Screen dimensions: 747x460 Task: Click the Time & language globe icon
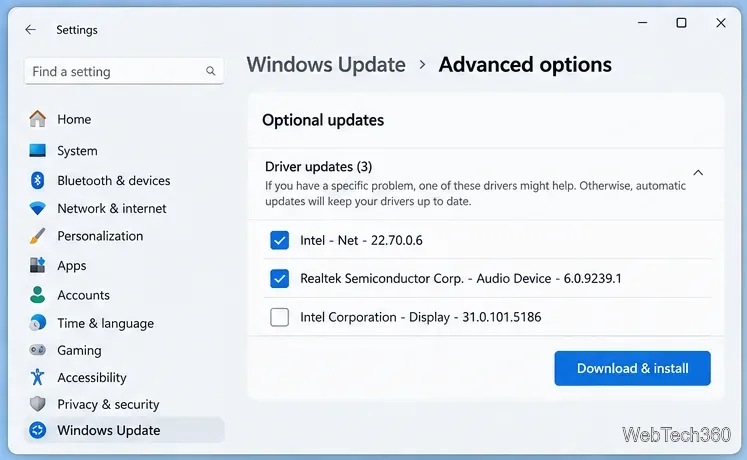(38, 323)
